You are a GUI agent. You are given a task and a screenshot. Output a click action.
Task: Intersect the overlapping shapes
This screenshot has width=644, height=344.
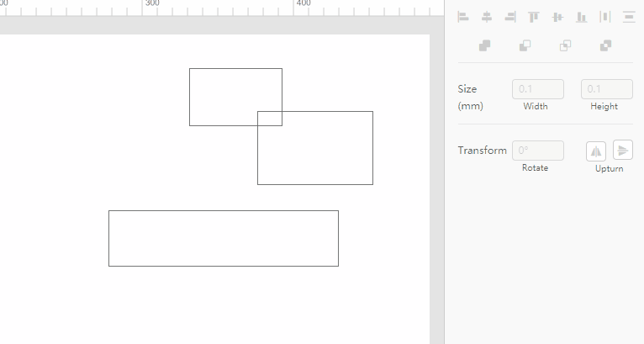pyautogui.click(x=565, y=45)
